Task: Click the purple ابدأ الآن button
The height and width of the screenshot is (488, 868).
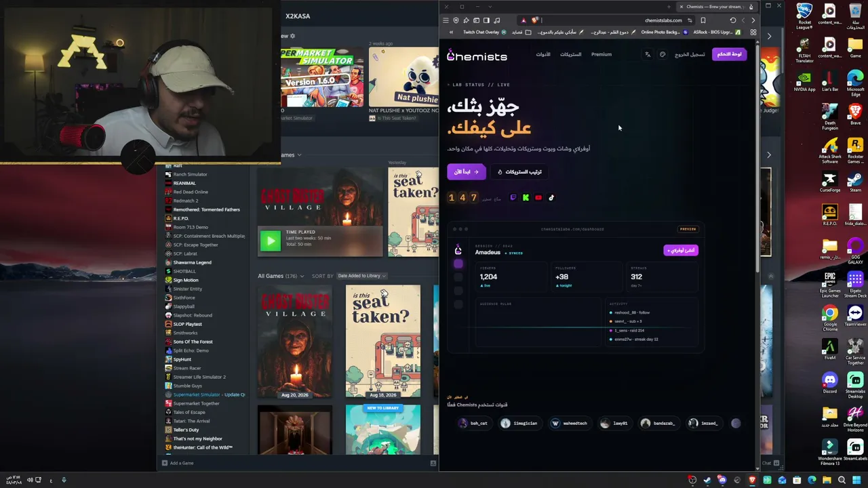Action: click(x=466, y=172)
